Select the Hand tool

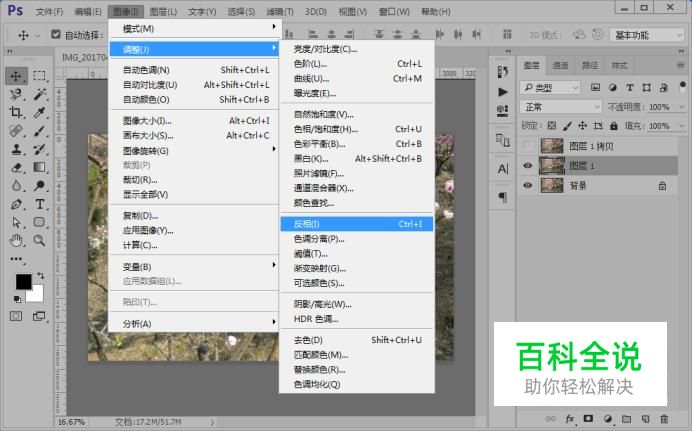(16, 240)
